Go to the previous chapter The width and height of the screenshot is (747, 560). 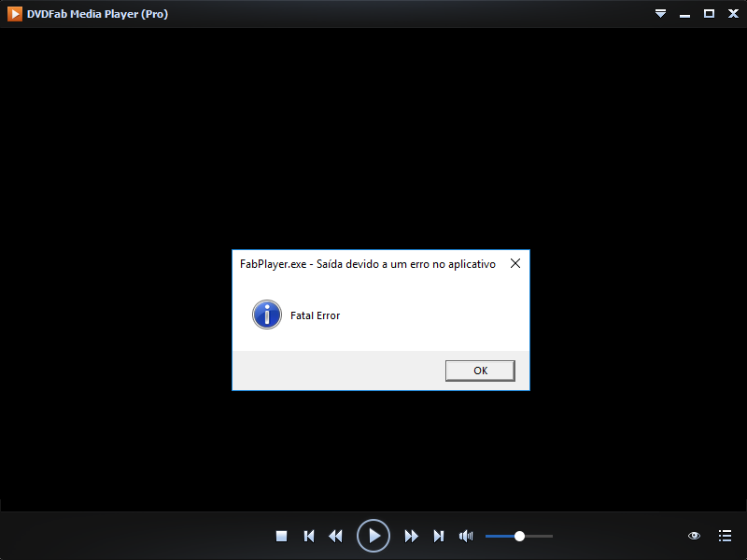[x=309, y=536]
